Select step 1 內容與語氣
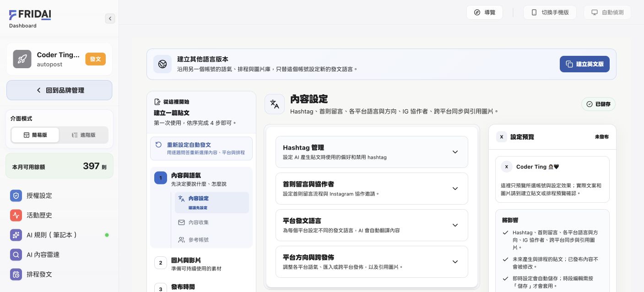 [x=201, y=179]
